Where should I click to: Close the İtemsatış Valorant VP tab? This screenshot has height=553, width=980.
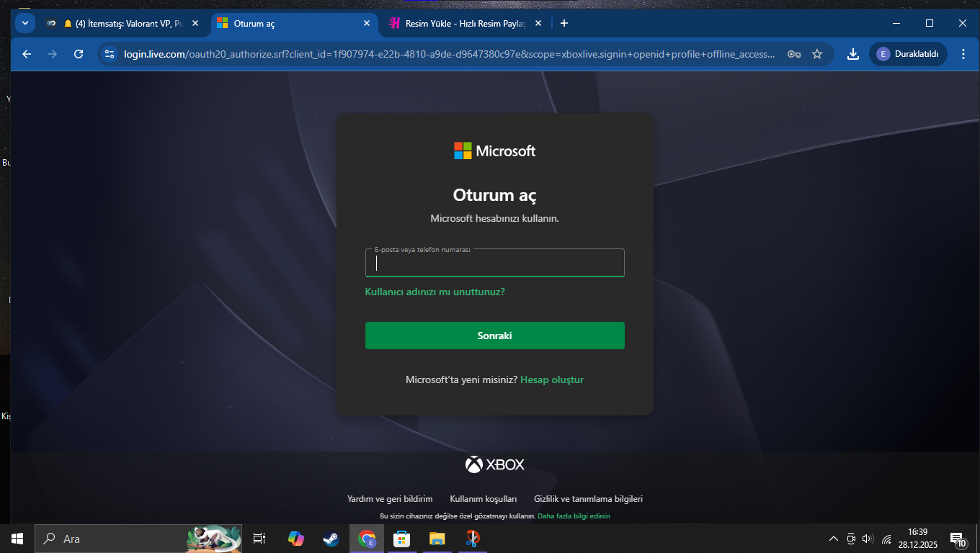point(195,23)
